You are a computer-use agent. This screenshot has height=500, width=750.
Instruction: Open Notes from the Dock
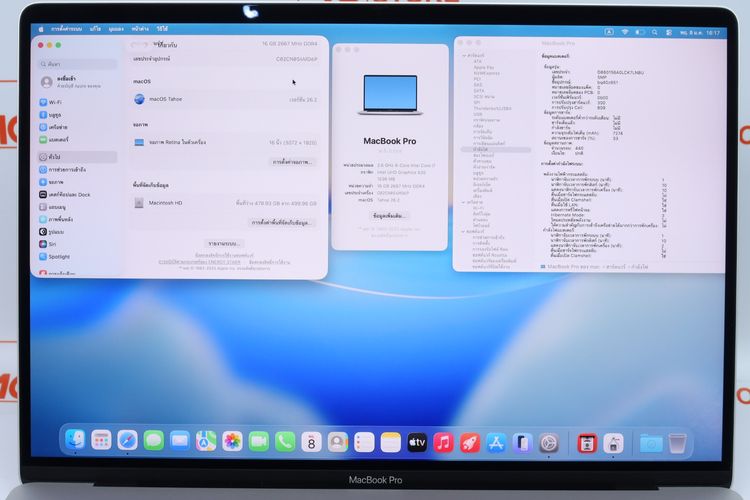390,443
